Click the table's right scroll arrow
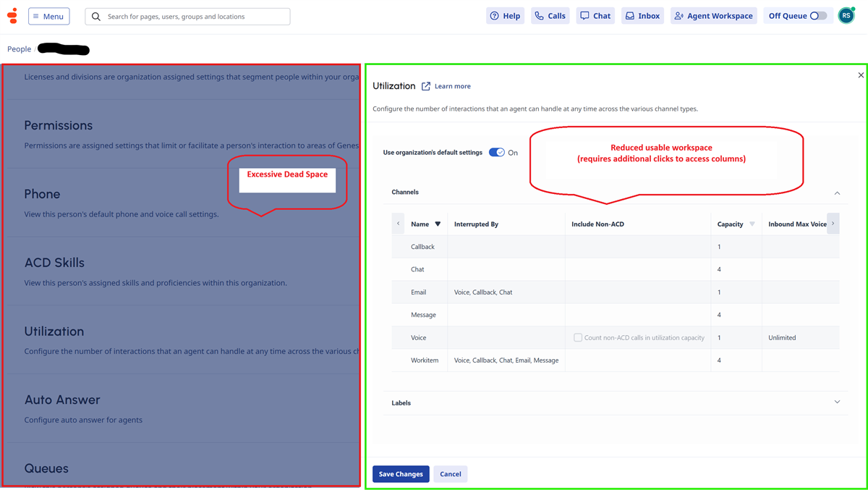The width and height of the screenshot is (868, 490). pyautogui.click(x=833, y=224)
